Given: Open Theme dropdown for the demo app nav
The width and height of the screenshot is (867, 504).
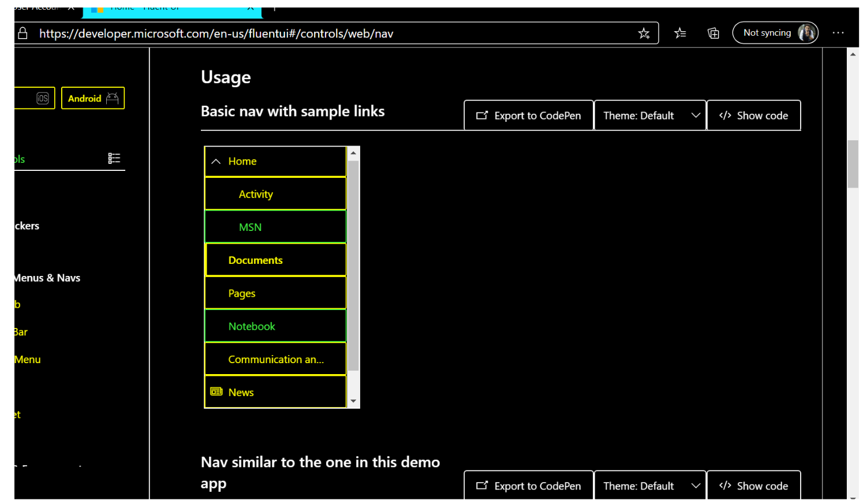Looking at the screenshot, I should coord(650,486).
